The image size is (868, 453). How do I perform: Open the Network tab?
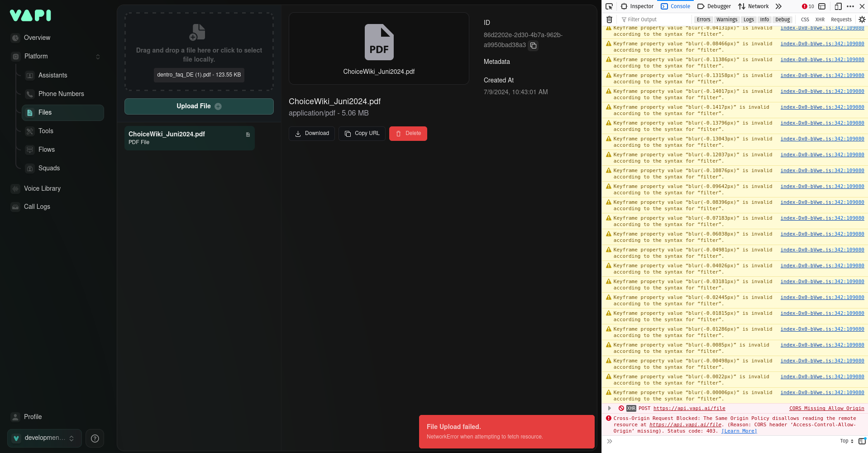pos(754,6)
